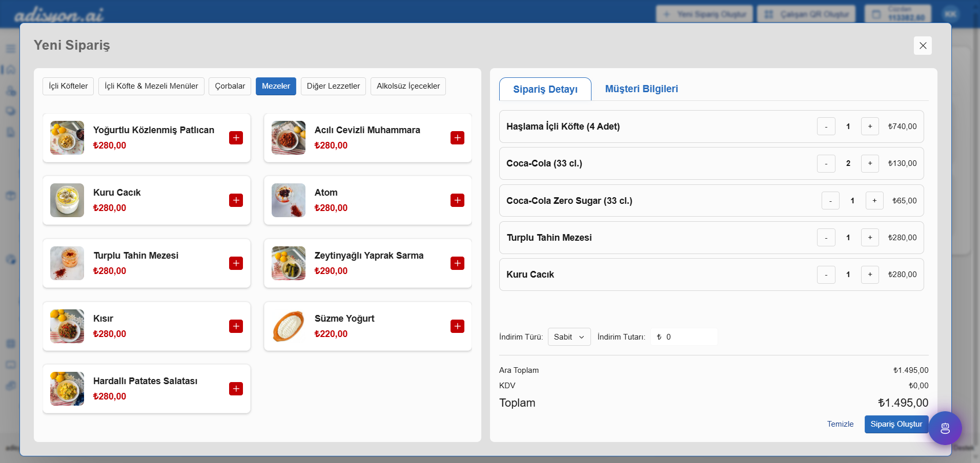Increase Haşlama İçli Köfte quantity
This screenshot has height=463, width=980.
(870, 127)
